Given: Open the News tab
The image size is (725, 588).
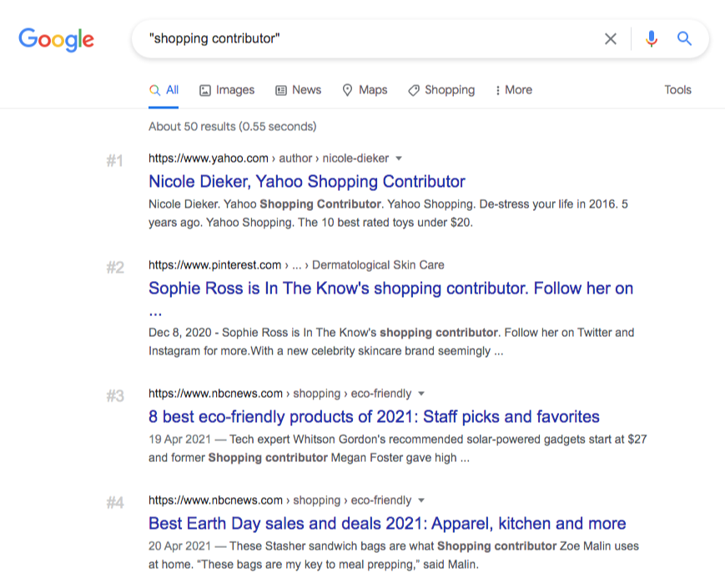Looking at the screenshot, I should [298, 90].
